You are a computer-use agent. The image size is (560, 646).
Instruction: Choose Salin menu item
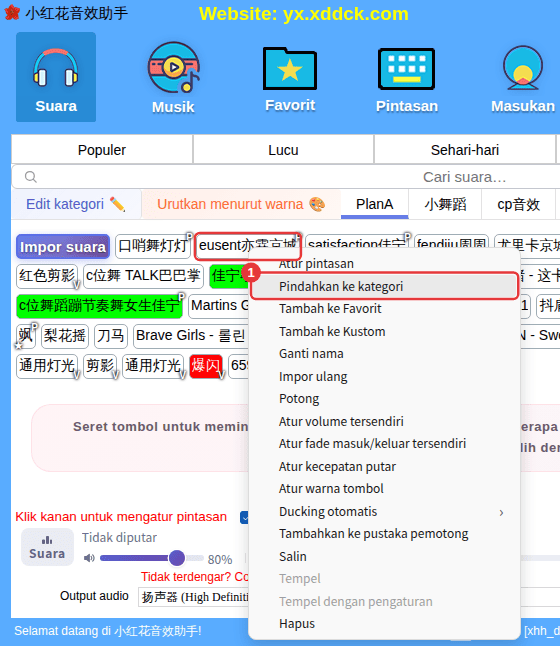click(384, 557)
